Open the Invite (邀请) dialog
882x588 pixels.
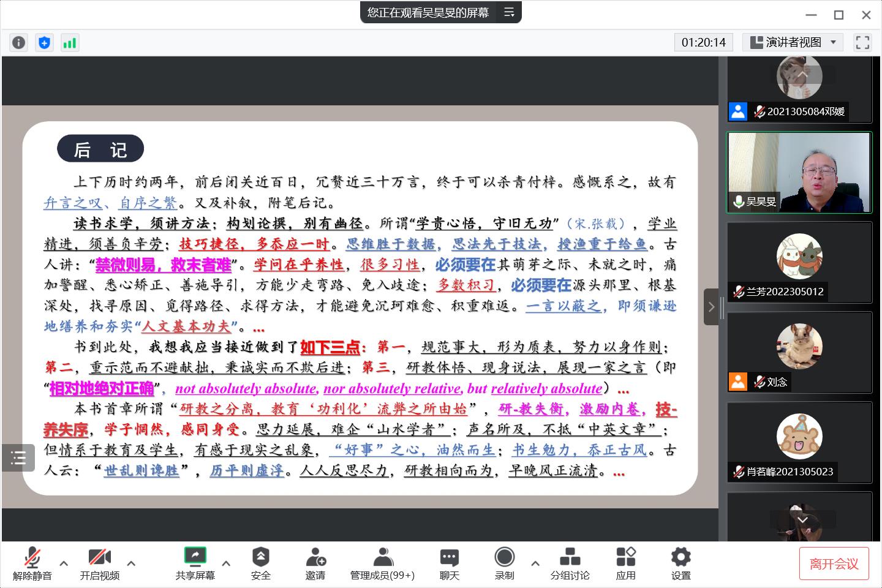point(315,563)
